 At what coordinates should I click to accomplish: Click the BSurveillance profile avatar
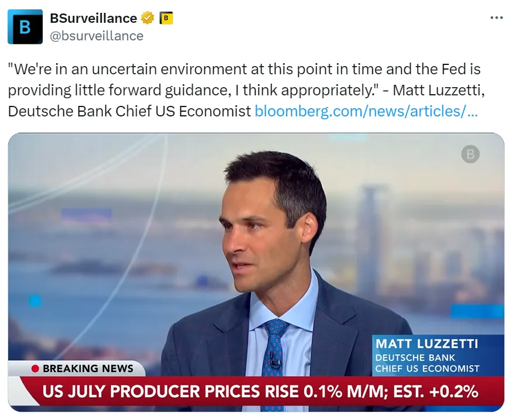pyautogui.click(x=25, y=27)
